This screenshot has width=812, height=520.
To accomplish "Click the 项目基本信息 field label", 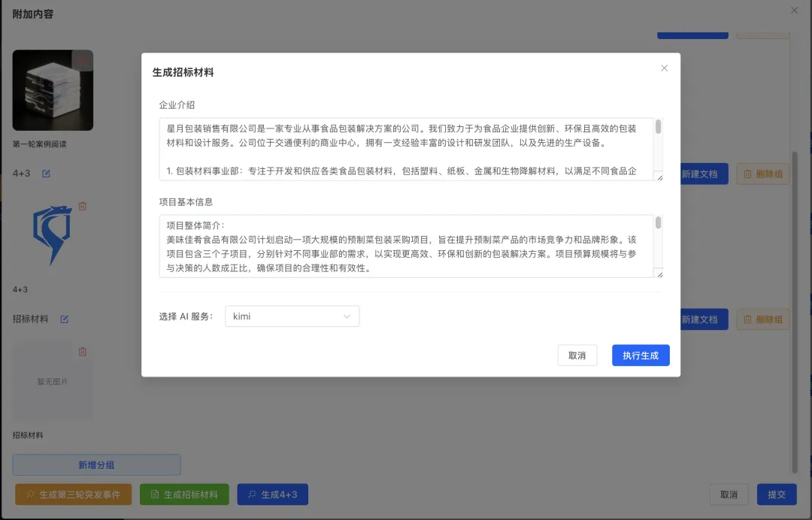I will 186,202.
